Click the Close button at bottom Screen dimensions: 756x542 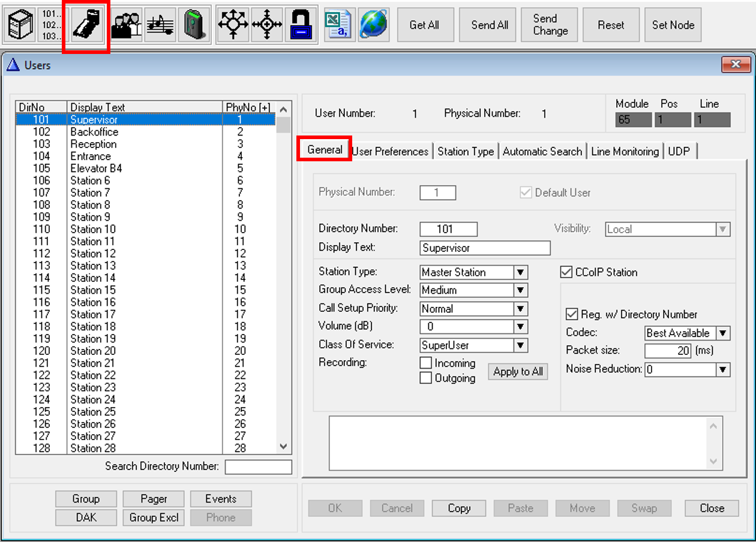pos(712,508)
